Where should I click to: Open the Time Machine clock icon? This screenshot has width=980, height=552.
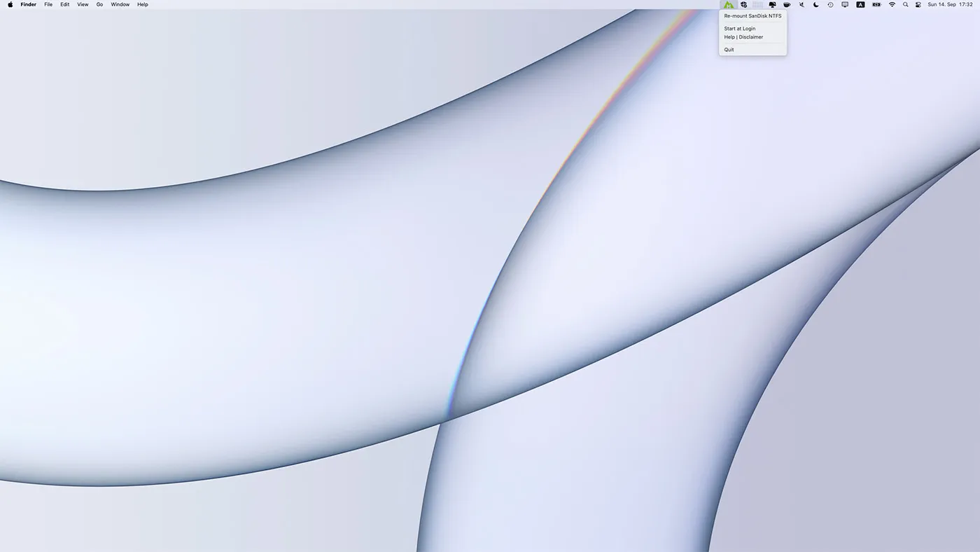pyautogui.click(x=830, y=5)
